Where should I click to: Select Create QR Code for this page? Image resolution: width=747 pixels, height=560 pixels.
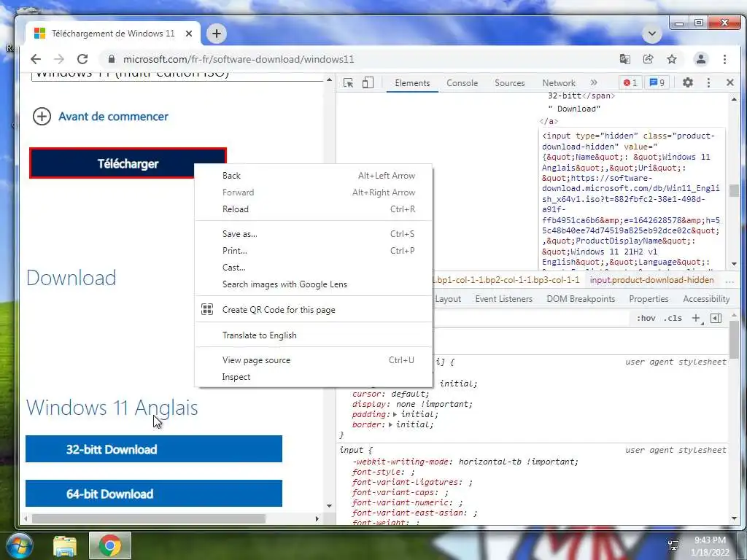pyautogui.click(x=314, y=309)
